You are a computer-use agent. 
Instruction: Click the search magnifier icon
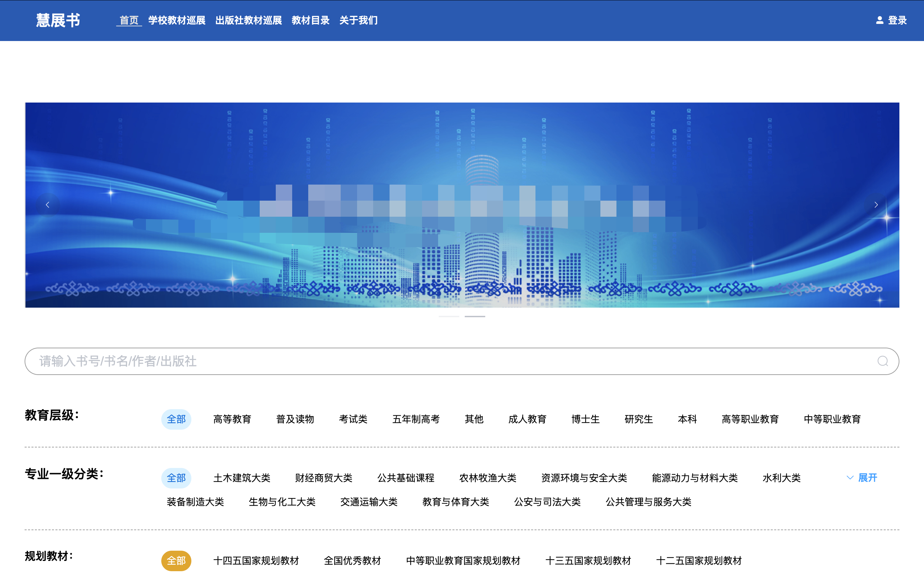(882, 361)
